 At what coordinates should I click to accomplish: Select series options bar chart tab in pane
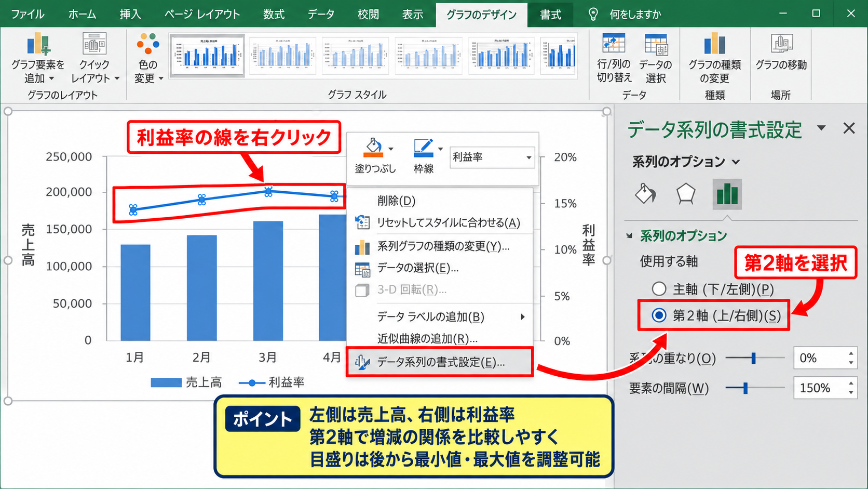727,194
